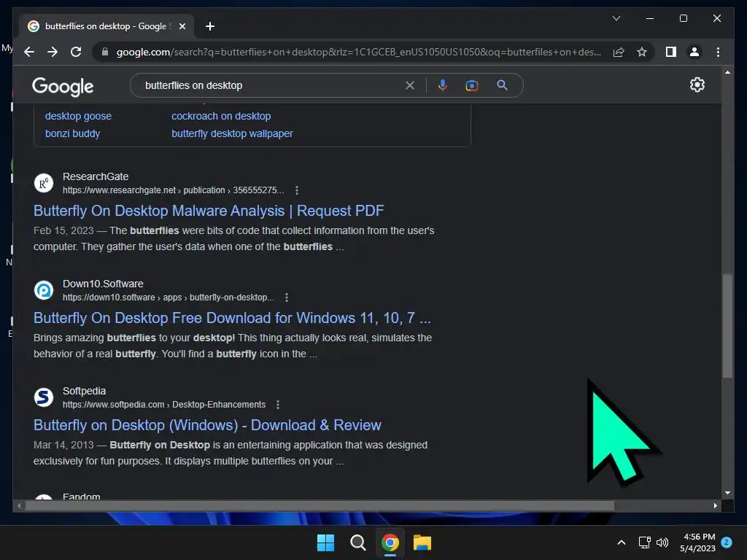Open Softpedia Butterfly on Desktop Download & Review
The width and height of the screenshot is (747, 560).
(207, 425)
